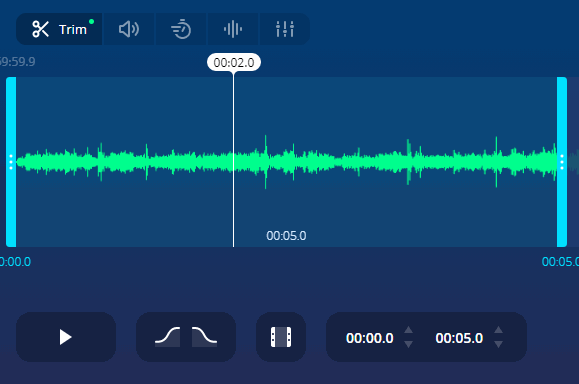
Task: Click the left cyan trim handle
Action: [x=11, y=162]
